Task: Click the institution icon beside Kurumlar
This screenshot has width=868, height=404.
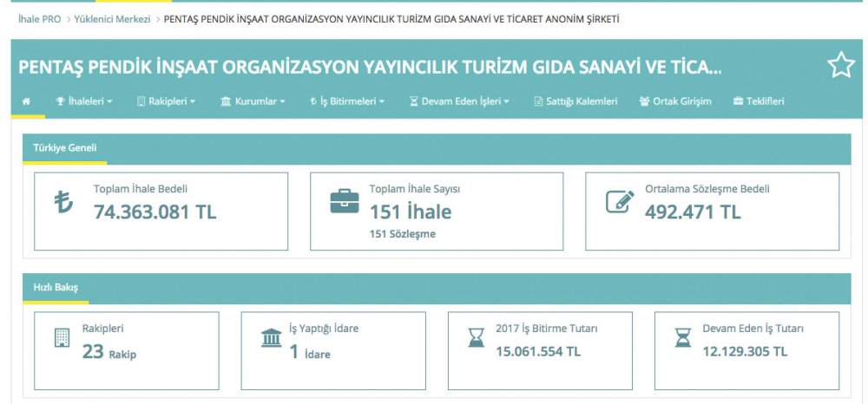Action: [226, 101]
